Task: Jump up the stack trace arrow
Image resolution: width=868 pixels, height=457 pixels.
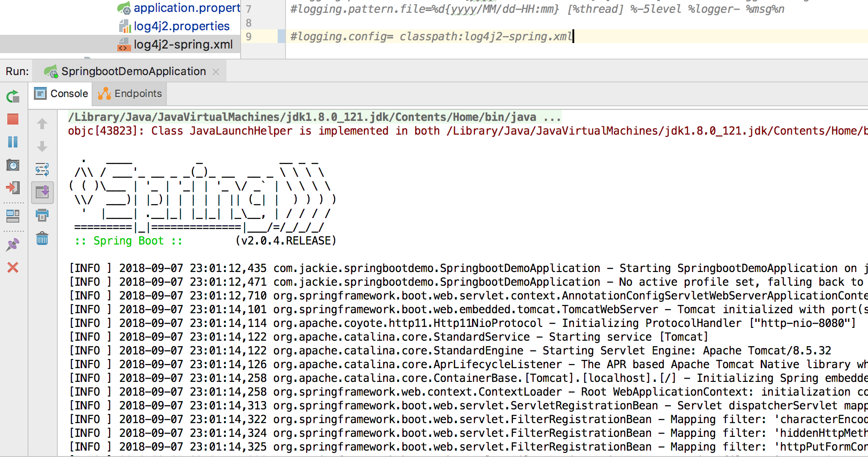Action: (42, 124)
